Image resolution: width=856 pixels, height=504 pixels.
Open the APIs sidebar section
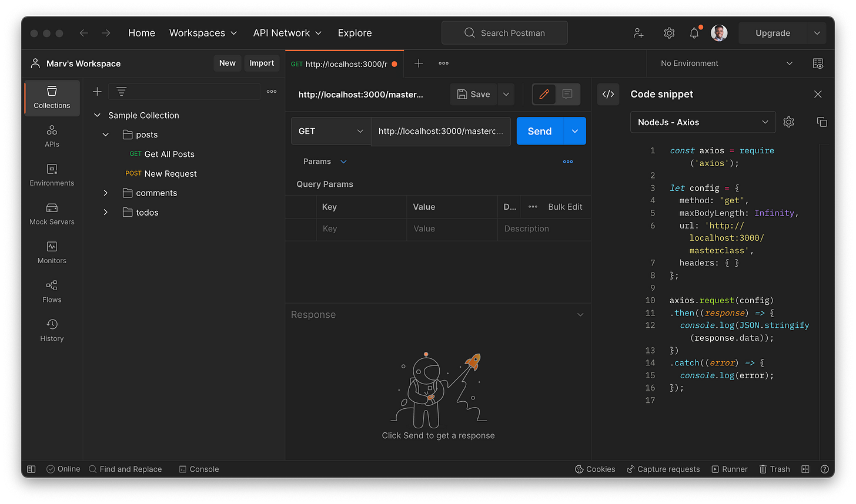click(52, 136)
